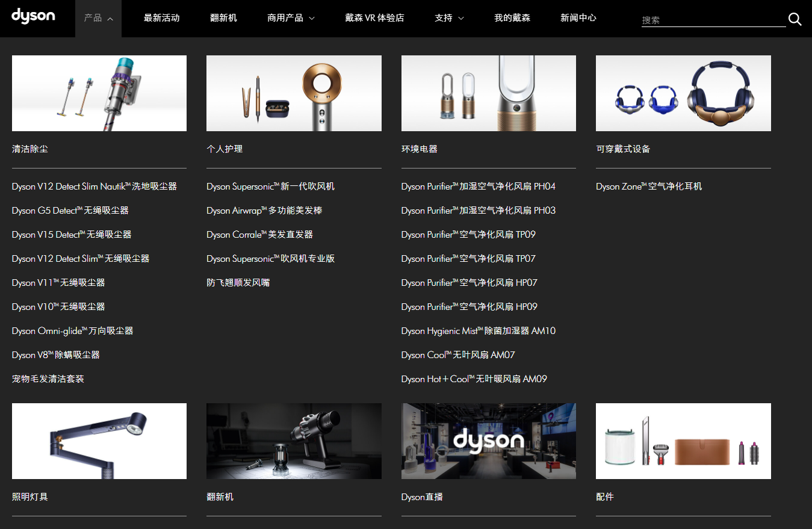812x529 pixels.
Task: Select Dyson Cool 无叶风扇 AM07
Action: 458,355
